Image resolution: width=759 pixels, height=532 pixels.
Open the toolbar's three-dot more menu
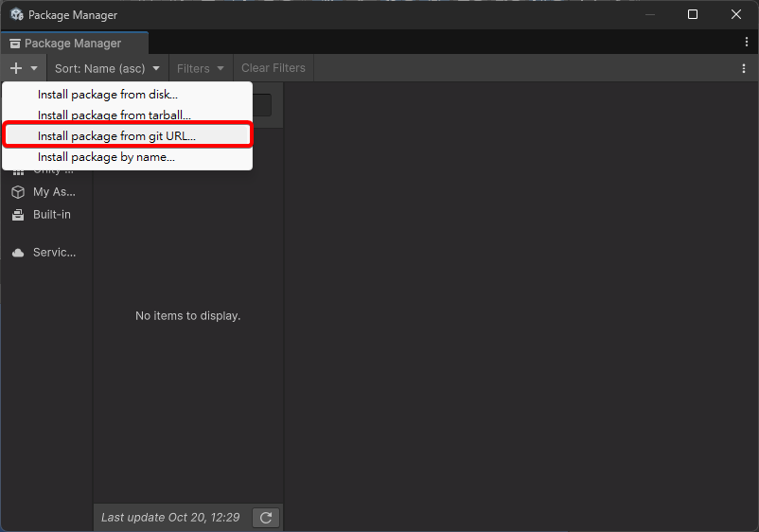743,68
